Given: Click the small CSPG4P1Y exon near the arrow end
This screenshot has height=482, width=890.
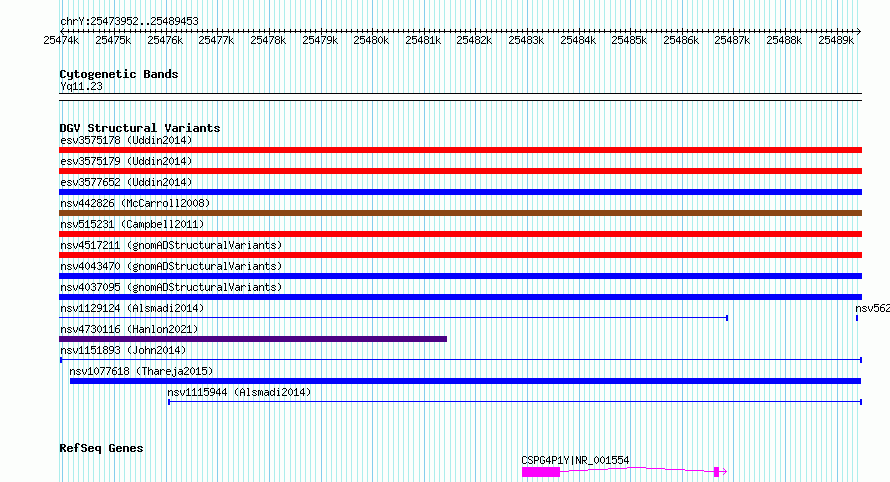Looking at the screenshot, I should pyautogui.click(x=716, y=472).
